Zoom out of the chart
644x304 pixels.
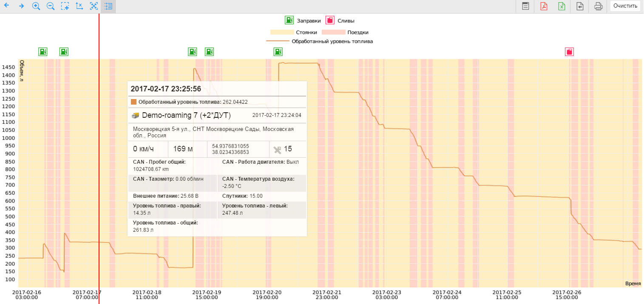(x=51, y=6)
